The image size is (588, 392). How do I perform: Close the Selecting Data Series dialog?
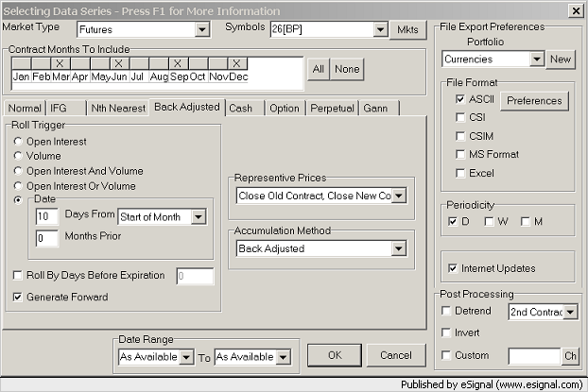click(576, 9)
